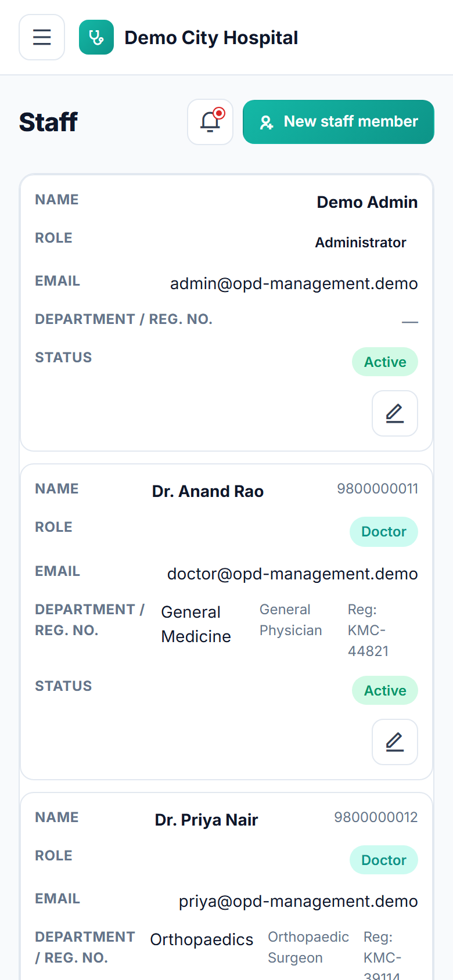The height and width of the screenshot is (980, 453).
Task: Click the email admin@opd-management.demo
Action: point(294,283)
